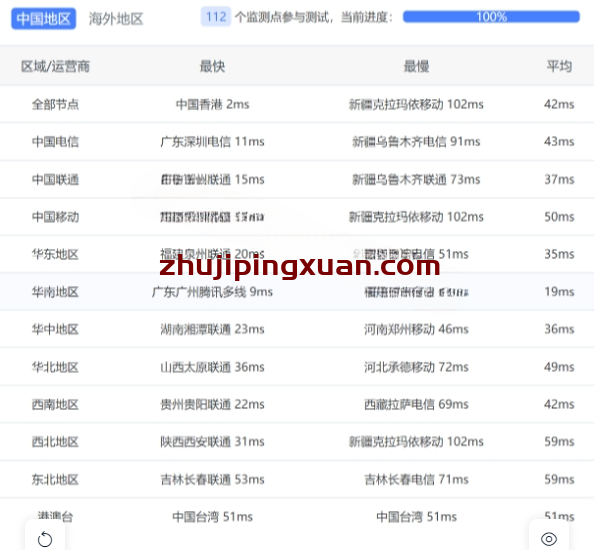Click the 最快 column header
Image resolution: width=594 pixels, height=550 pixels.
tap(213, 66)
